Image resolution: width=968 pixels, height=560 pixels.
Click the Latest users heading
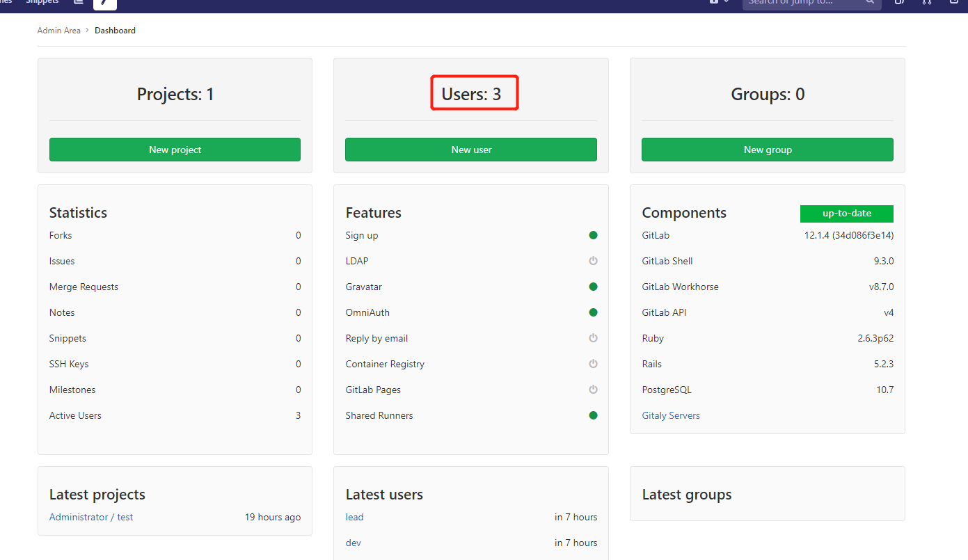coord(384,495)
